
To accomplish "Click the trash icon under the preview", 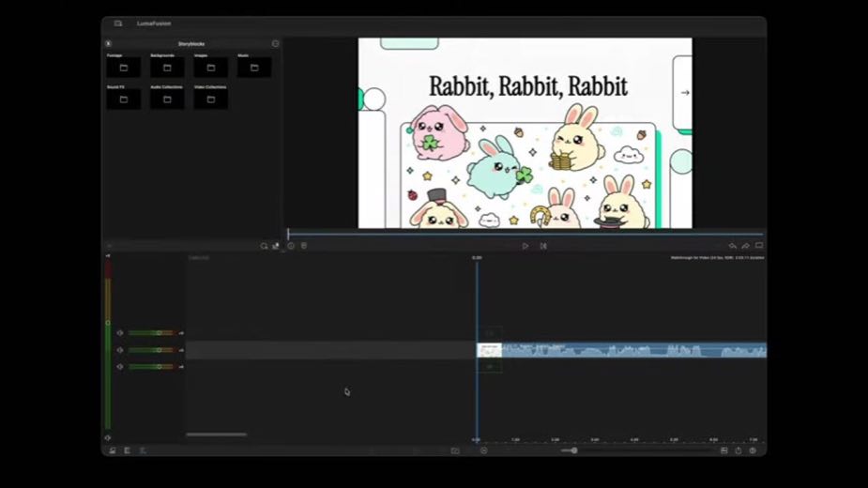I will 304,245.
